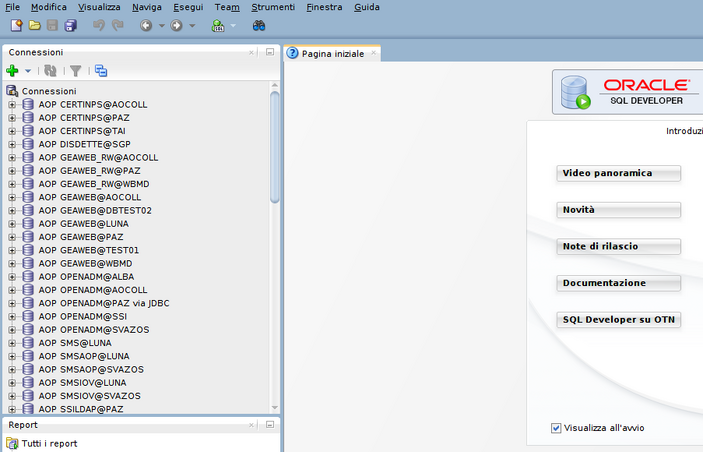703x452 pixels.
Task: Minimize the Report panel
Action: (270, 424)
